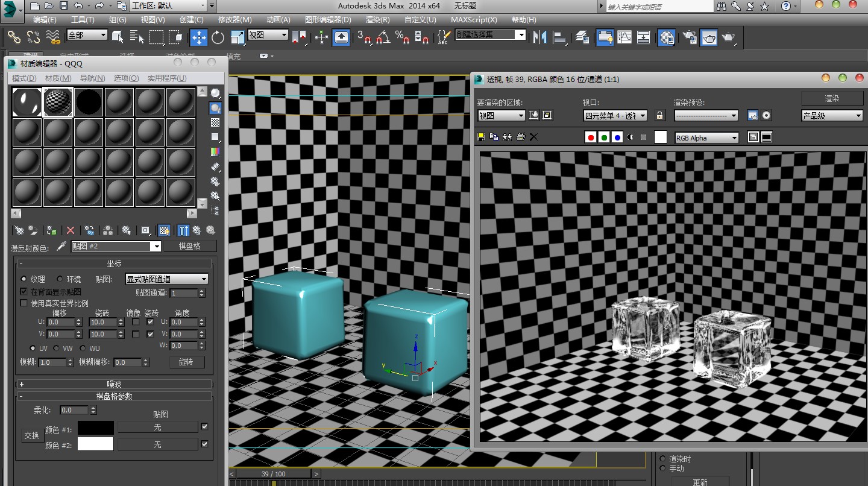Screen dimensions: 868x486
Task: Select the WU radio button
Action: coord(83,349)
